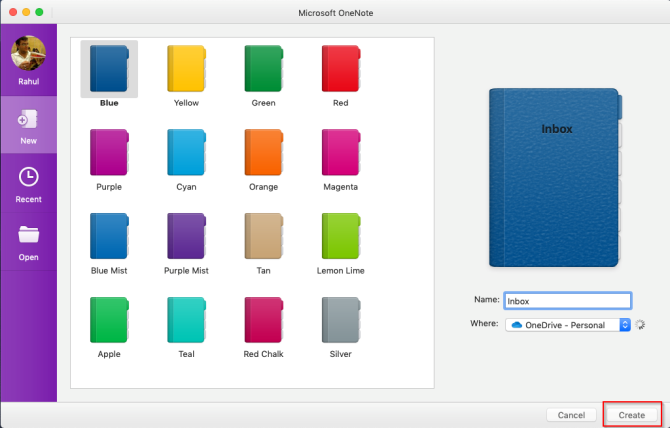Choose the Tan notebook icon

click(x=263, y=237)
